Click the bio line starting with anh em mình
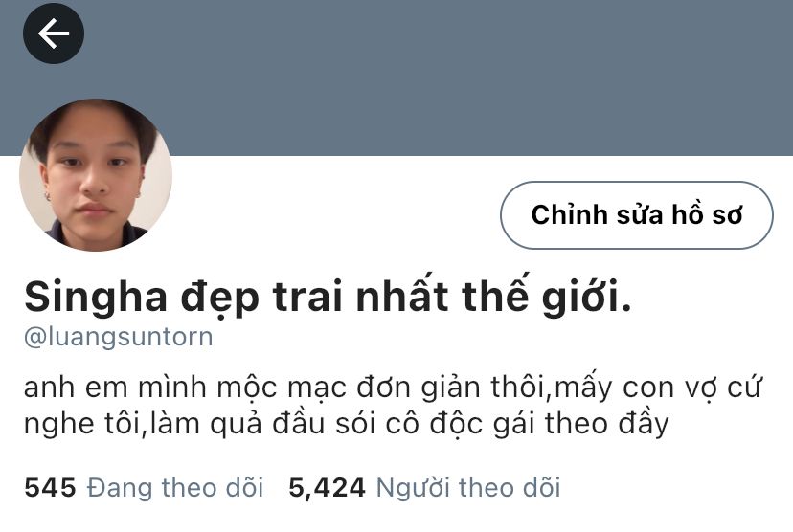793x532 pixels. point(393,388)
